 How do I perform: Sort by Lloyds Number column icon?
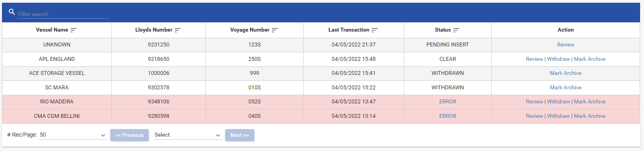click(178, 30)
